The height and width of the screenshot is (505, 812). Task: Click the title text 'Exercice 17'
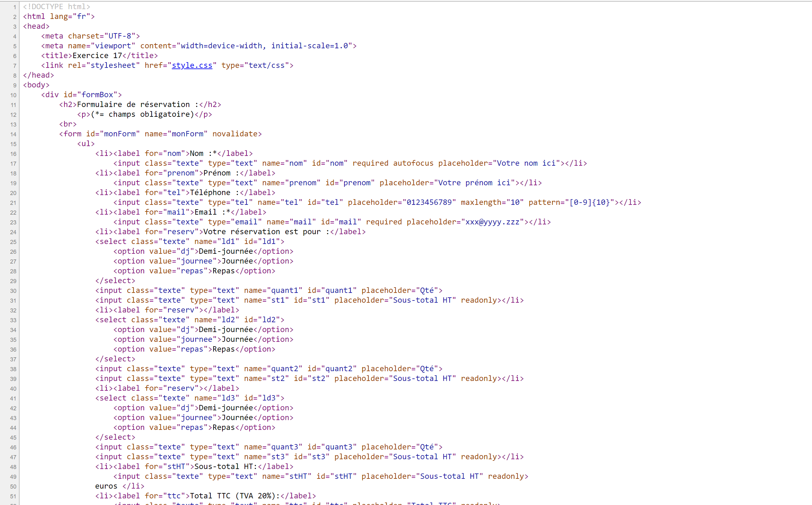pos(97,56)
